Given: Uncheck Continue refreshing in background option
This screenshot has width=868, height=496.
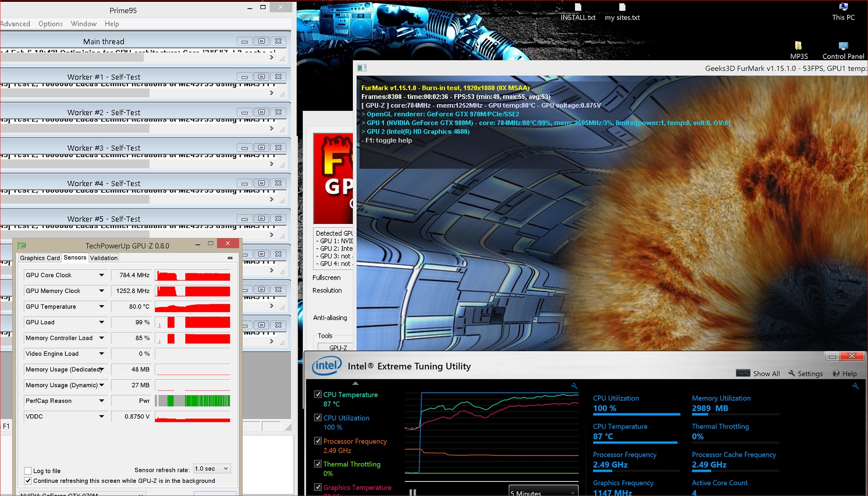Looking at the screenshot, I should pos(28,481).
